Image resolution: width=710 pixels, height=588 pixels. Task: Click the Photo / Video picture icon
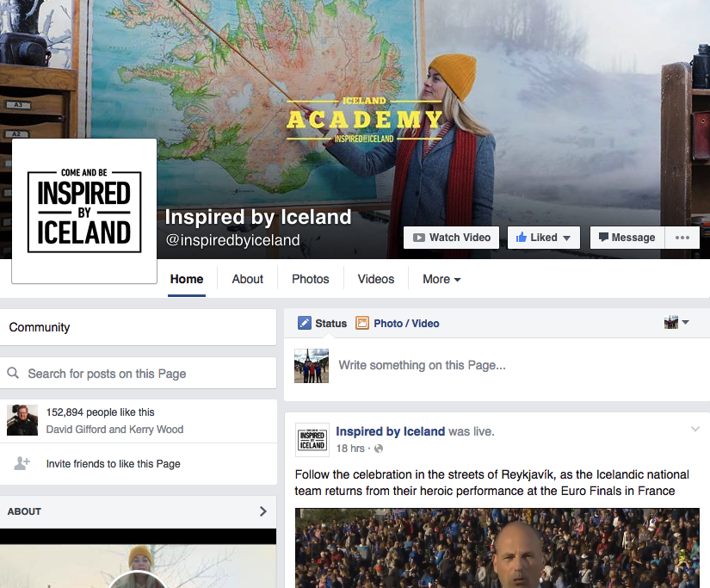point(362,323)
